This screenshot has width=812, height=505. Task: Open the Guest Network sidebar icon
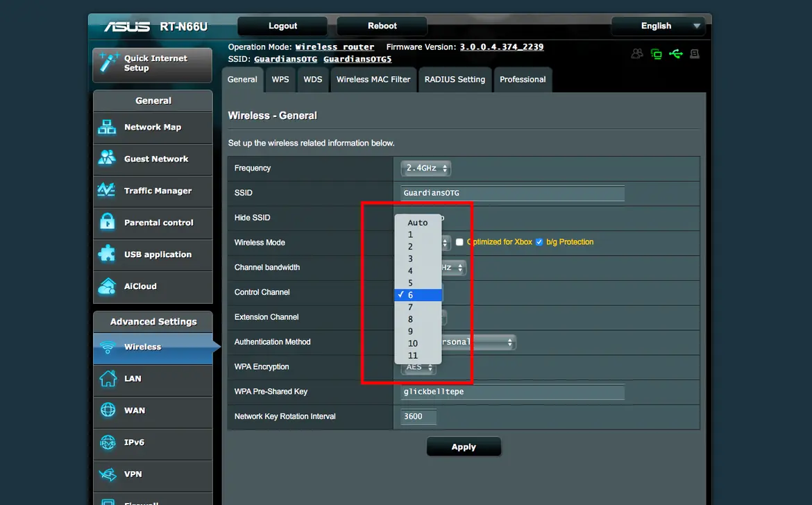click(107, 158)
